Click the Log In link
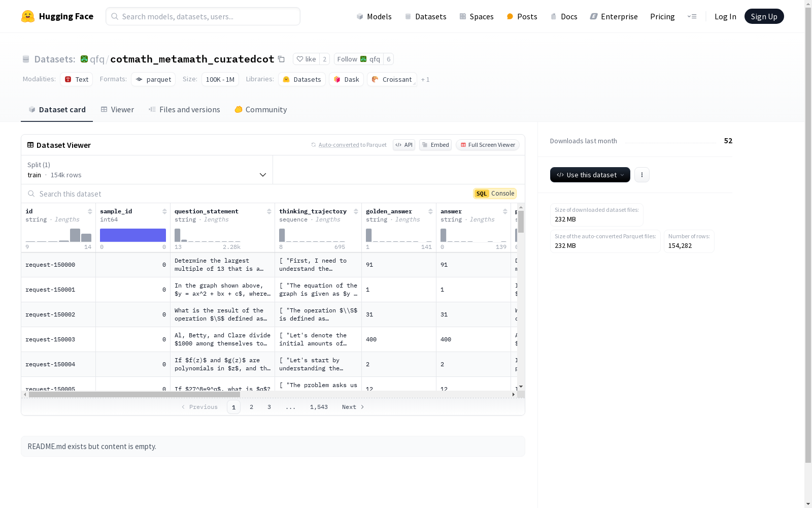Viewport: 812px width, 508px height. 725,16
